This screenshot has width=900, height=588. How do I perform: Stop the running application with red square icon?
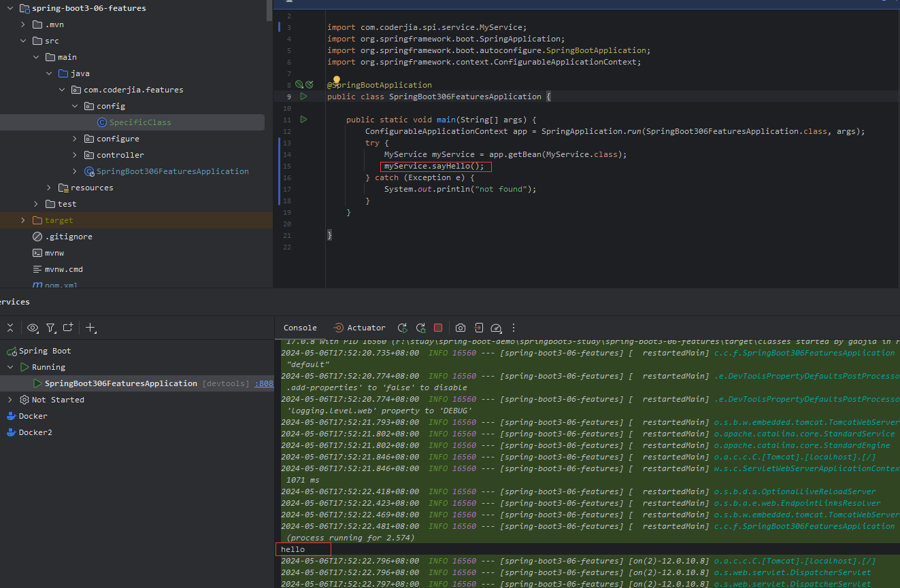pyautogui.click(x=437, y=328)
